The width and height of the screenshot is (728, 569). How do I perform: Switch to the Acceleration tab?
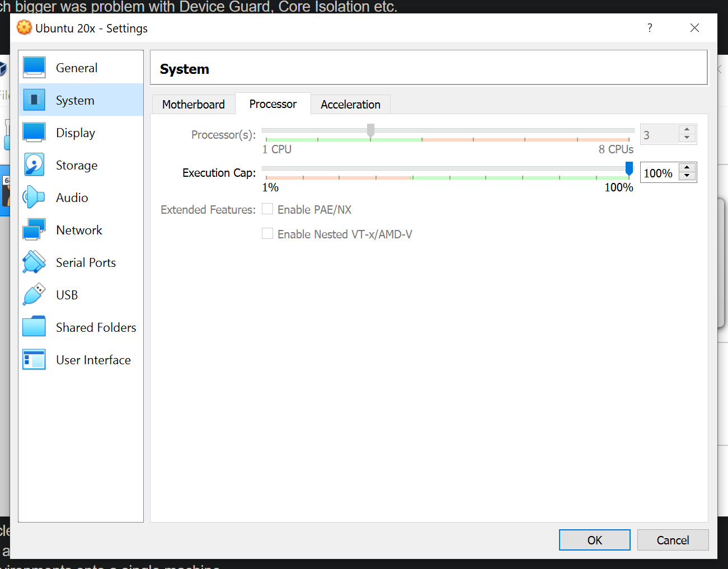[x=351, y=105]
